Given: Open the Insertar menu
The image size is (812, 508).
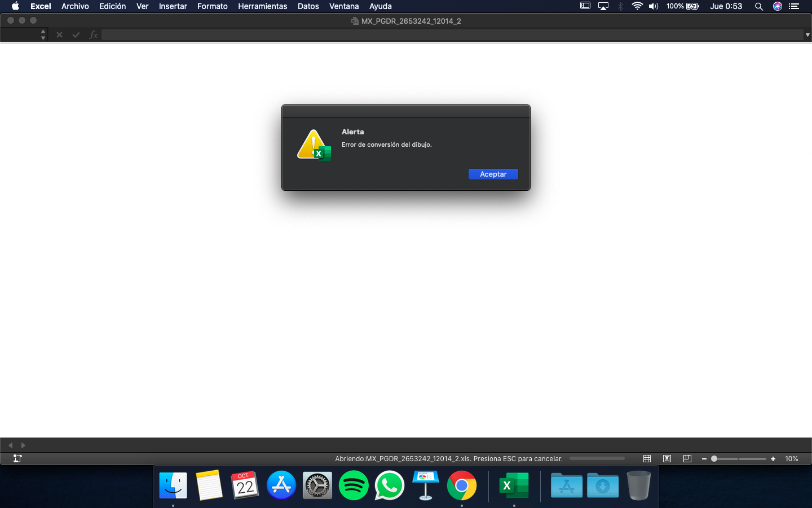Looking at the screenshot, I should coord(173,6).
